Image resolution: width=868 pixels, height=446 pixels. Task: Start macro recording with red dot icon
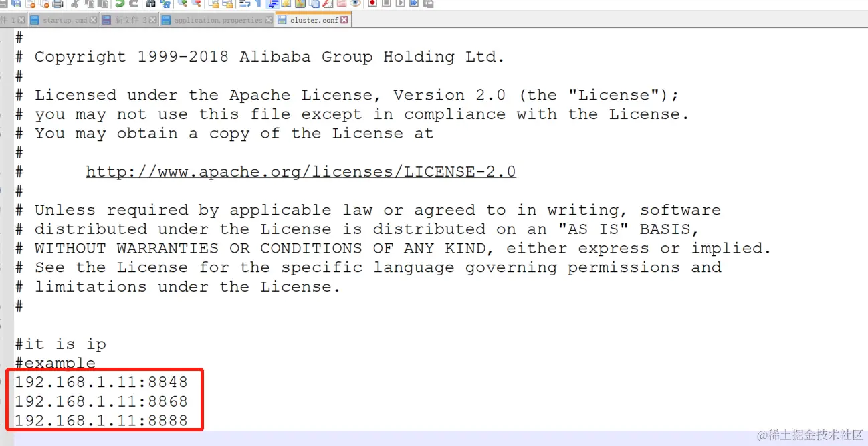[x=372, y=3]
